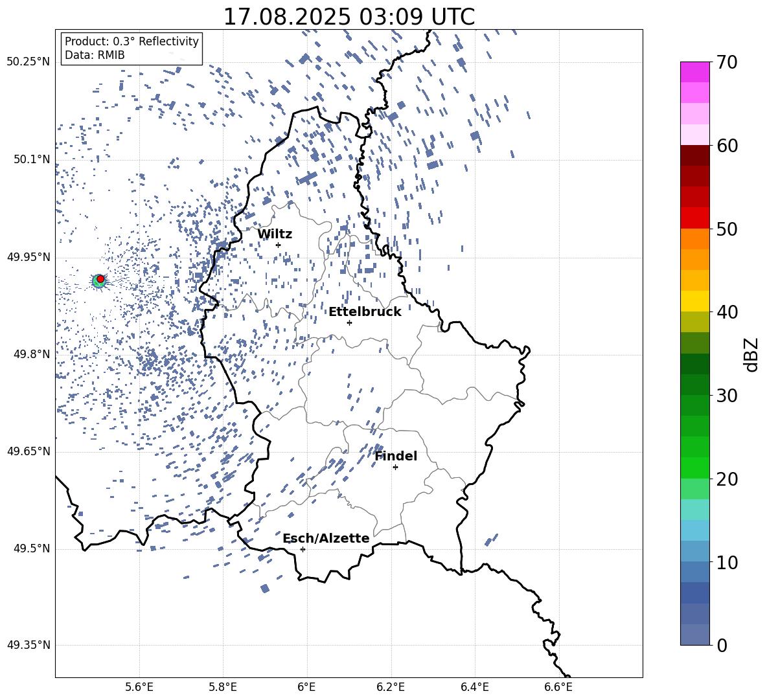767x700 pixels.
Task: Click the 49.95°N latitude label
Action: (29, 257)
